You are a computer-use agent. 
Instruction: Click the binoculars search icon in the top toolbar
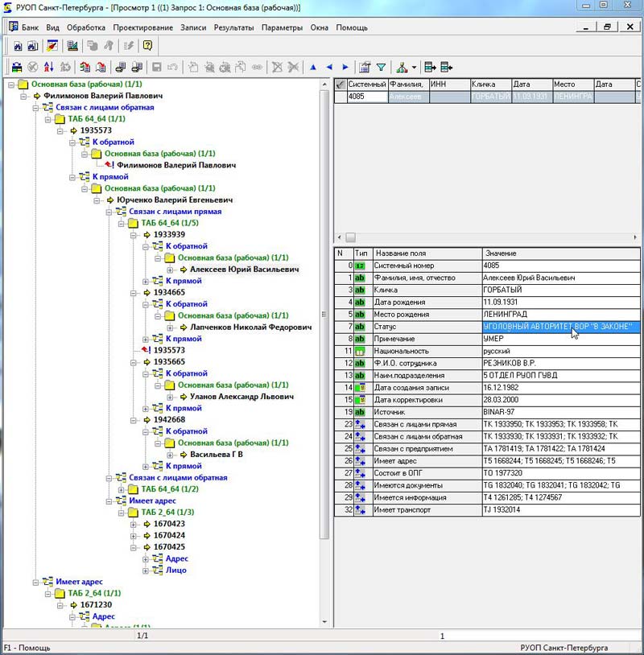(16, 46)
